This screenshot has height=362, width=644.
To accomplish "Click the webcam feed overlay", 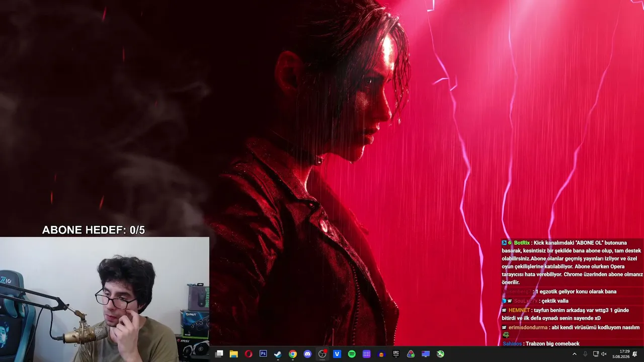I will 105,300.
